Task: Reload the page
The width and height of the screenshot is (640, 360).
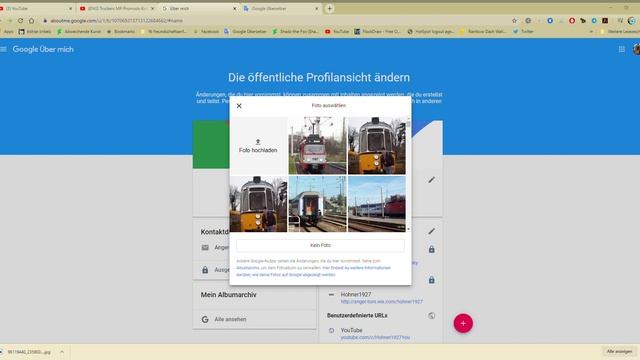Action: click(x=20, y=20)
